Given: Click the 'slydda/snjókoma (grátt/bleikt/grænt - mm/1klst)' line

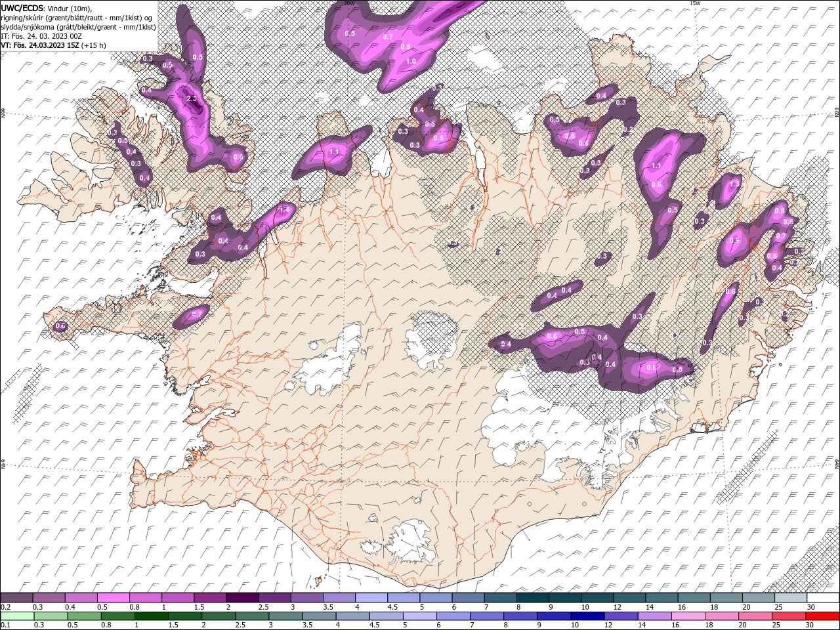Looking at the screenshot, I should 78,27.
